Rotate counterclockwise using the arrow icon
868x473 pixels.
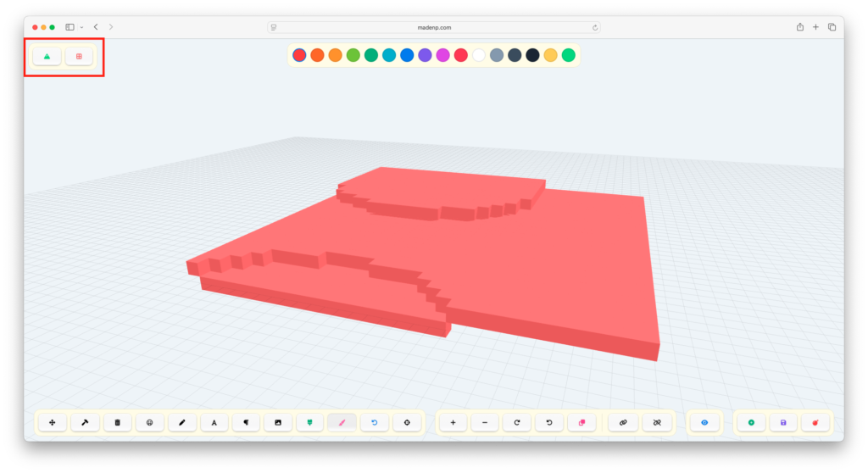click(549, 423)
